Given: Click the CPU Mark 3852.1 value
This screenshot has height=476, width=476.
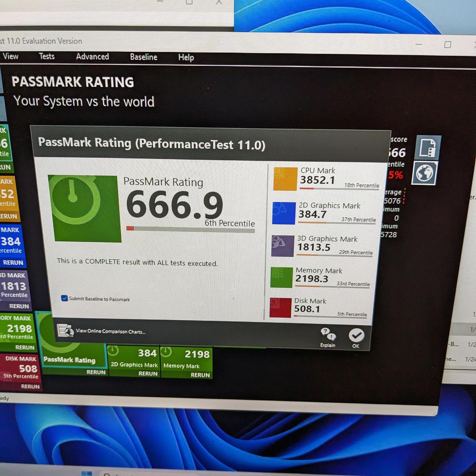Looking at the screenshot, I should 317,180.
